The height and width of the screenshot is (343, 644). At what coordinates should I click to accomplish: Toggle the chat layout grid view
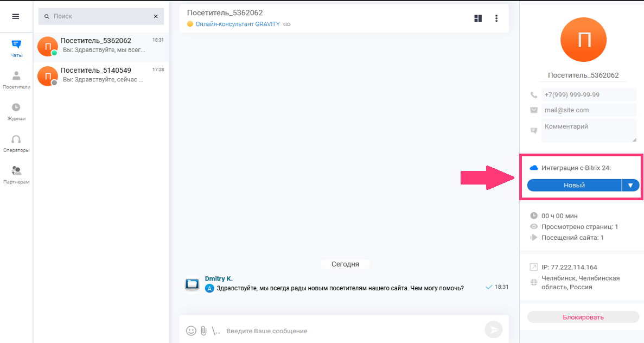pos(478,18)
